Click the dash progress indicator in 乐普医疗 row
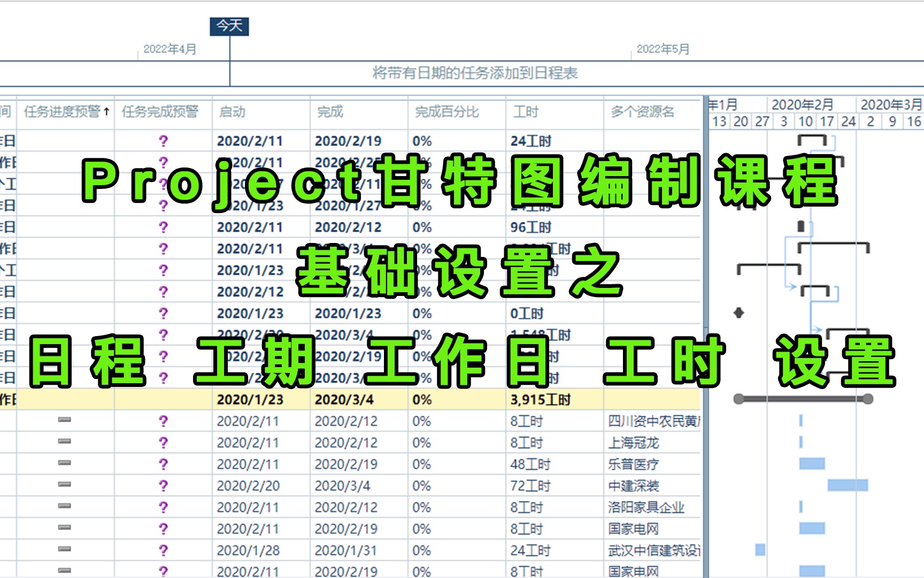This screenshot has width=924, height=578. click(65, 463)
